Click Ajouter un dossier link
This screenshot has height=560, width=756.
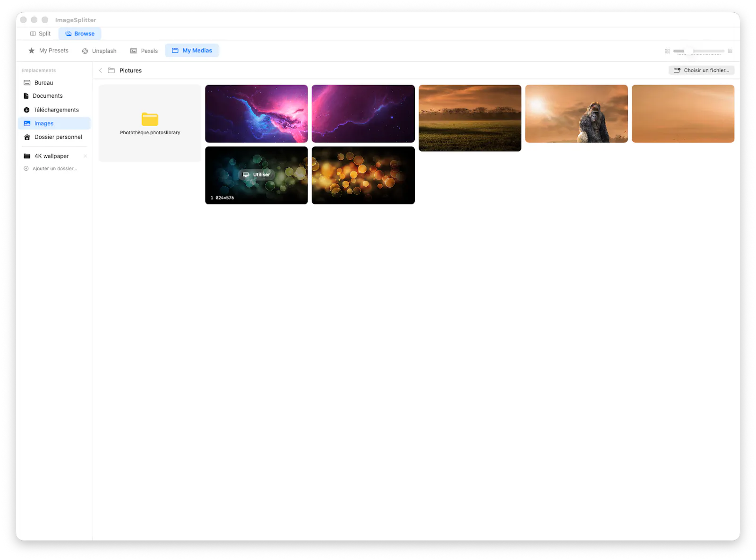[x=54, y=169]
